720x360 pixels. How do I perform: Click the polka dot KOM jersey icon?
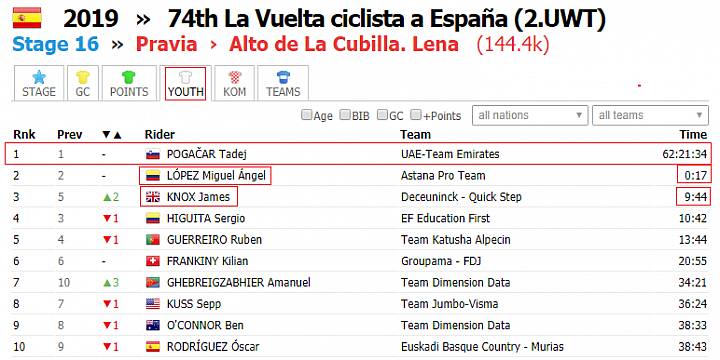[x=234, y=77]
